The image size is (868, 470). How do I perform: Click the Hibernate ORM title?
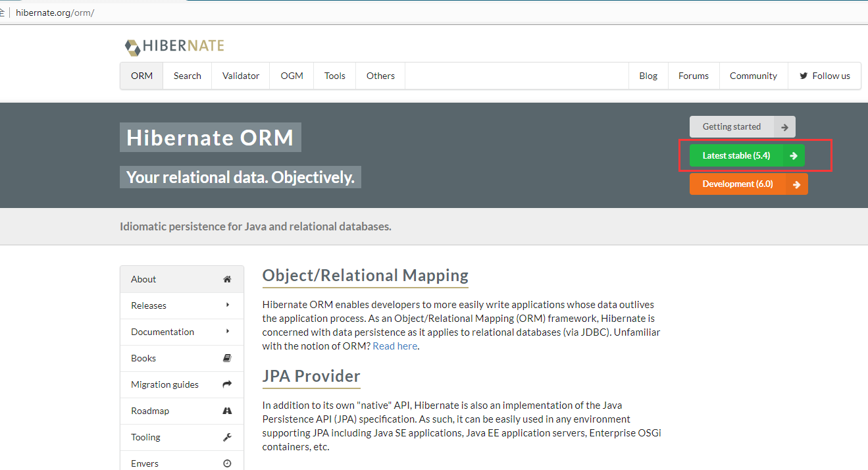coord(211,138)
